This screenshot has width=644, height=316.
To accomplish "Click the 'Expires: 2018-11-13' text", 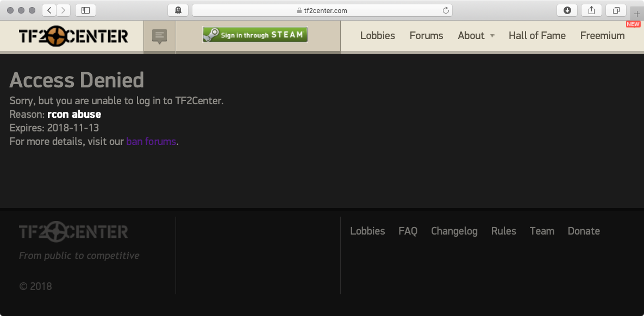I will pos(54,128).
